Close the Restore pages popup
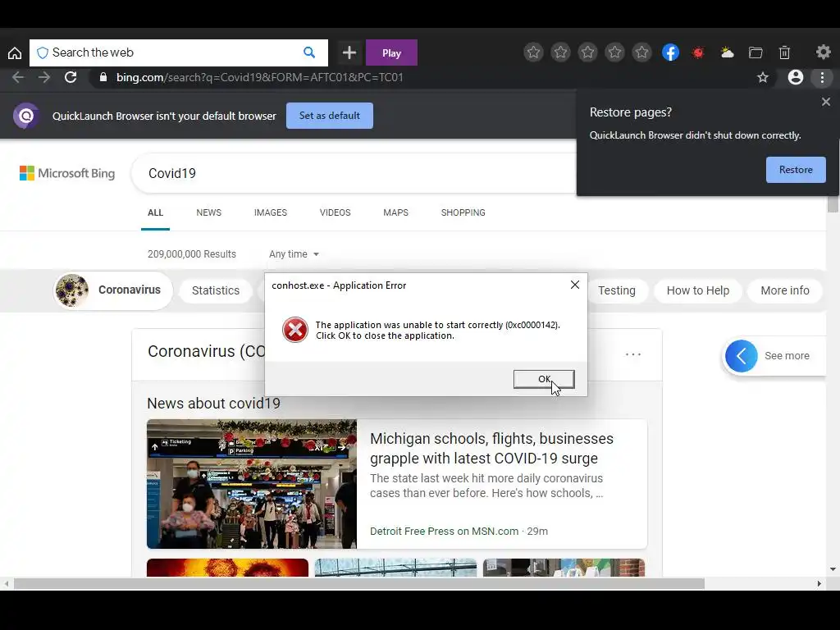This screenshot has height=630, width=840. (x=825, y=102)
